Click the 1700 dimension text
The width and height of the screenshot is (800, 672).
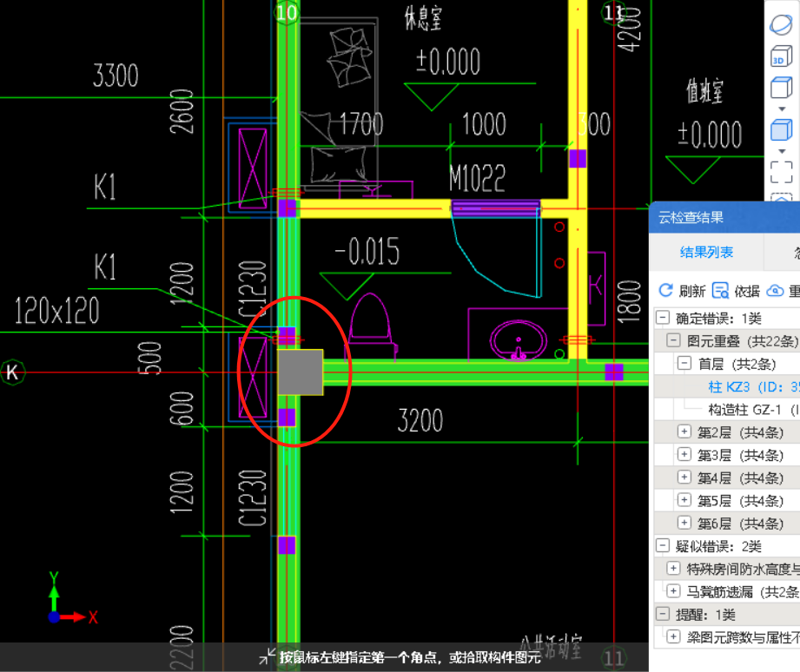click(361, 124)
